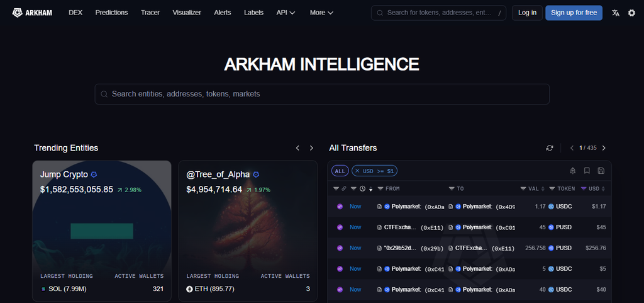Open the Jump Crypto entity name

(x=64, y=174)
